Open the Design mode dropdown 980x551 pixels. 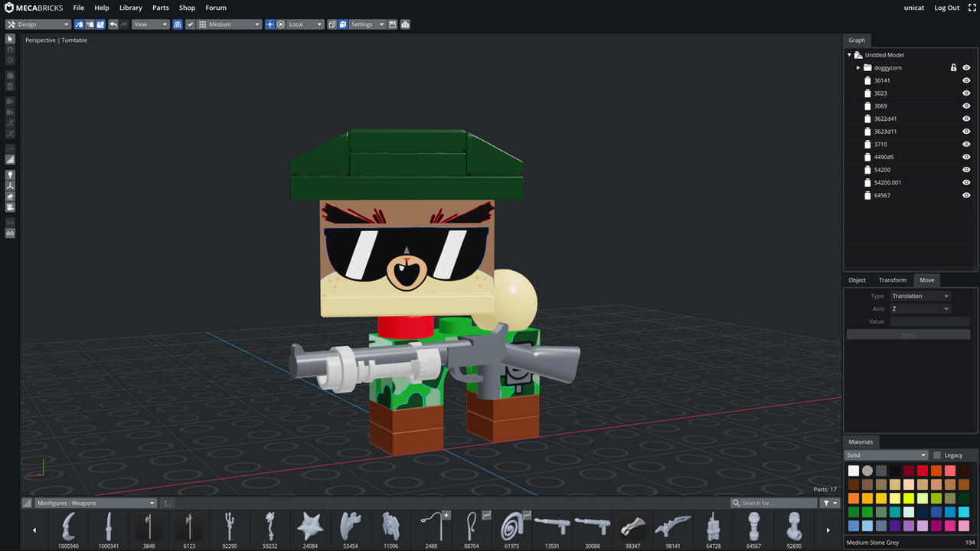tap(38, 24)
